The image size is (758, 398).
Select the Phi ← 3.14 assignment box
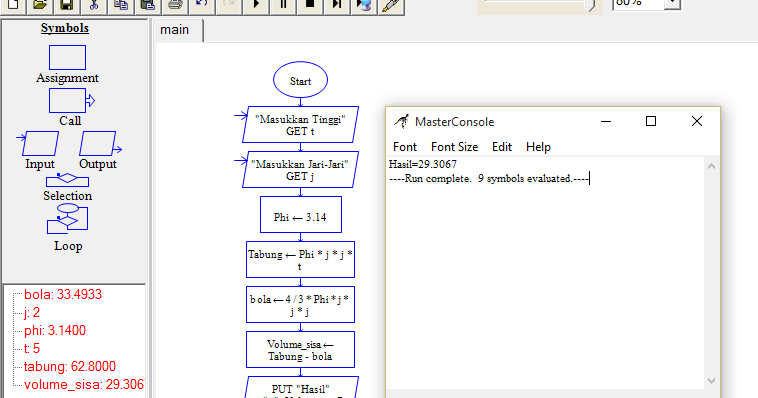(x=301, y=215)
